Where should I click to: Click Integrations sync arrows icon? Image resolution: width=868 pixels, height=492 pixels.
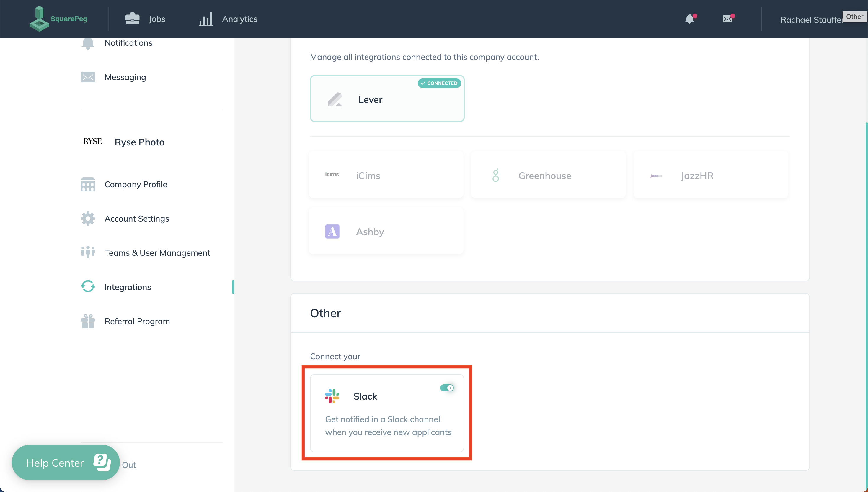[88, 286]
